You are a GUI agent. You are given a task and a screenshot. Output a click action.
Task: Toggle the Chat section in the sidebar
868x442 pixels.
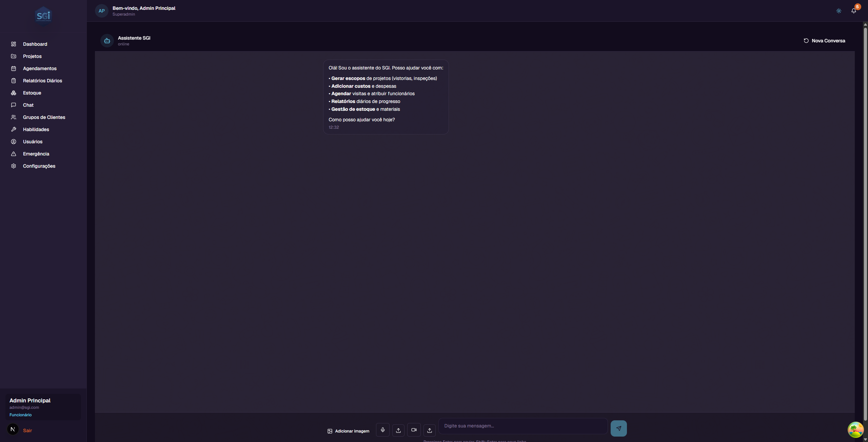click(28, 105)
